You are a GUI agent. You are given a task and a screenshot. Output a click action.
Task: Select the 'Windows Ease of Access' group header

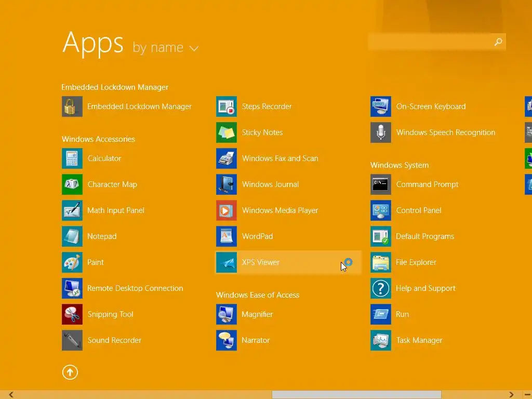[x=258, y=295]
